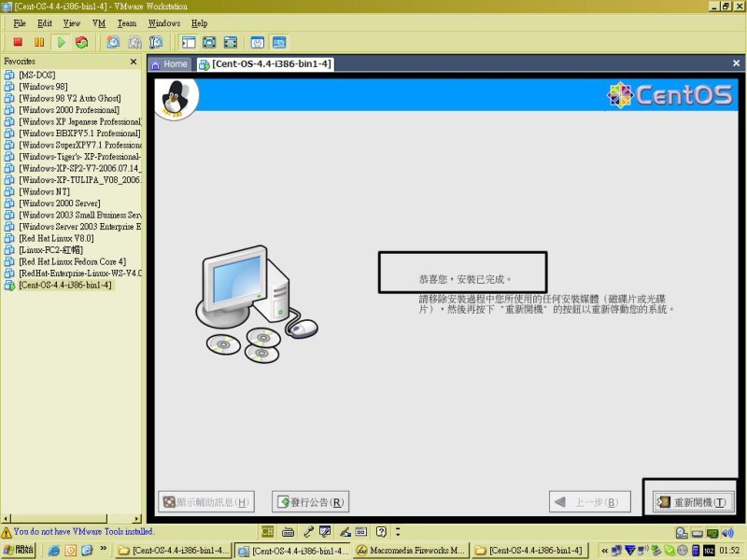Screen dimensions: 747x560
Task: Switch to the Home tab
Action: [170, 63]
